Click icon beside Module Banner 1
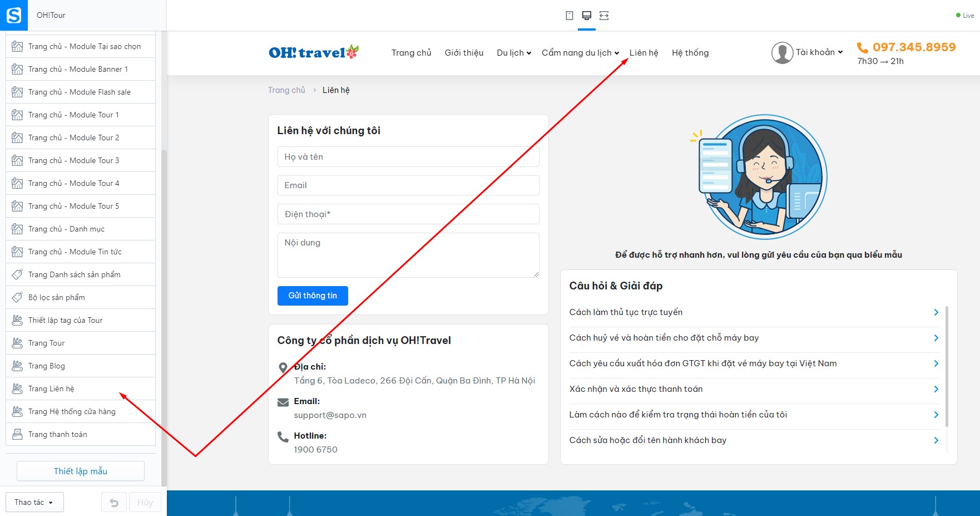Viewport: 980px width, 516px height. point(17,69)
